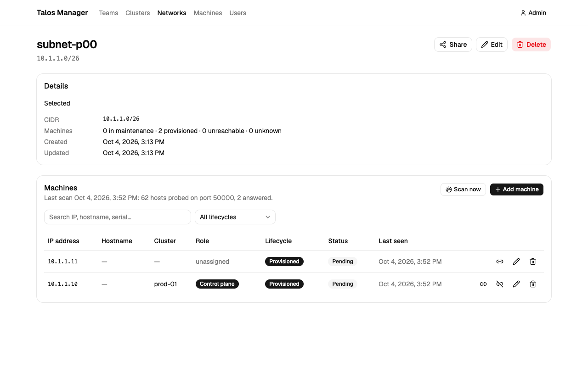Click the Created date value
Screen dimensions: 588x373
pyautogui.click(x=134, y=142)
